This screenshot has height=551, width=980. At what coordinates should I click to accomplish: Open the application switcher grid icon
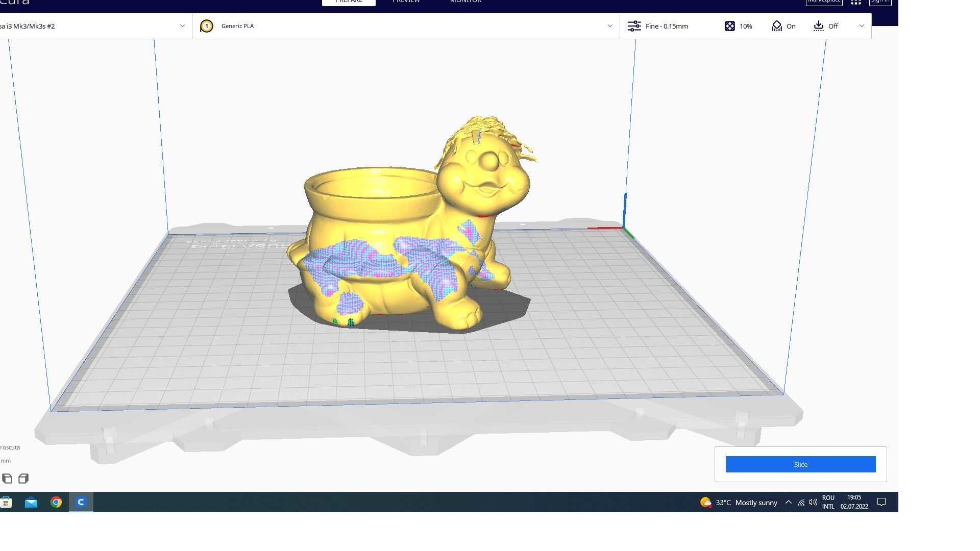(x=856, y=2)
